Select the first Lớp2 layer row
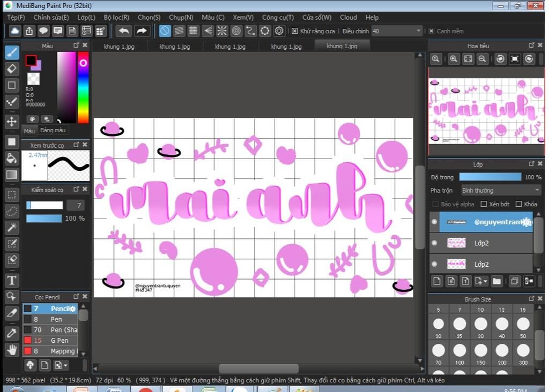This screenshot has width=549, height=392. pos(481,243)
